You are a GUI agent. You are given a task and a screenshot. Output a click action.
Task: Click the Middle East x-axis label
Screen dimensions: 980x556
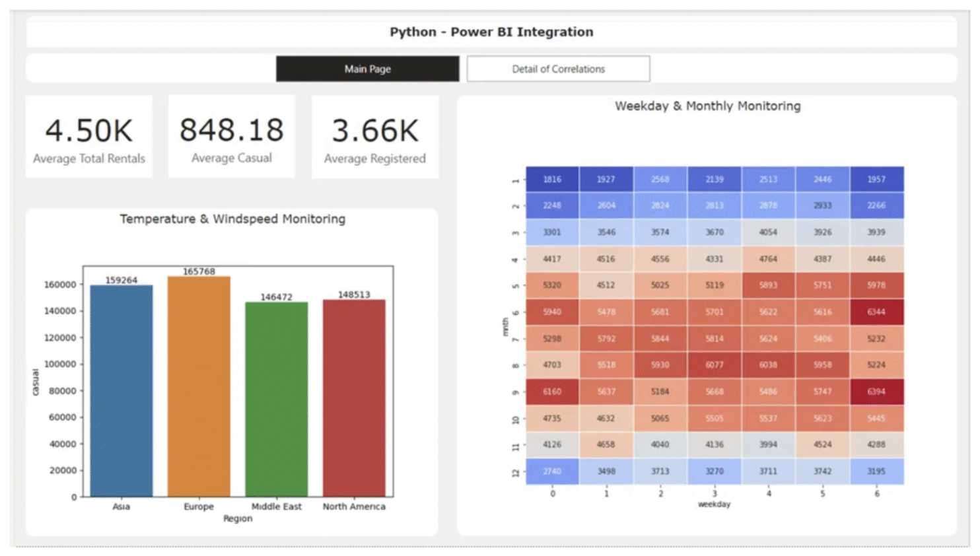coord(276,506)
